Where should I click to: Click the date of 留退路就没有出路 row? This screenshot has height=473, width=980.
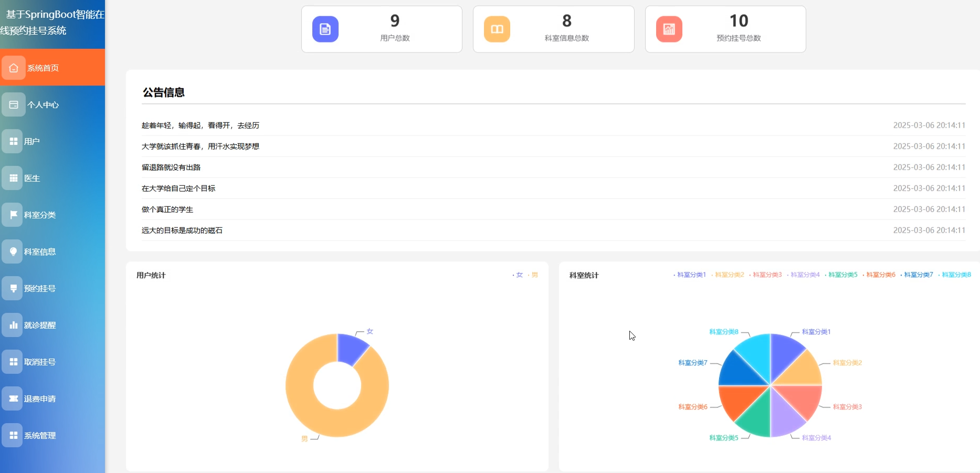point(929,167)
